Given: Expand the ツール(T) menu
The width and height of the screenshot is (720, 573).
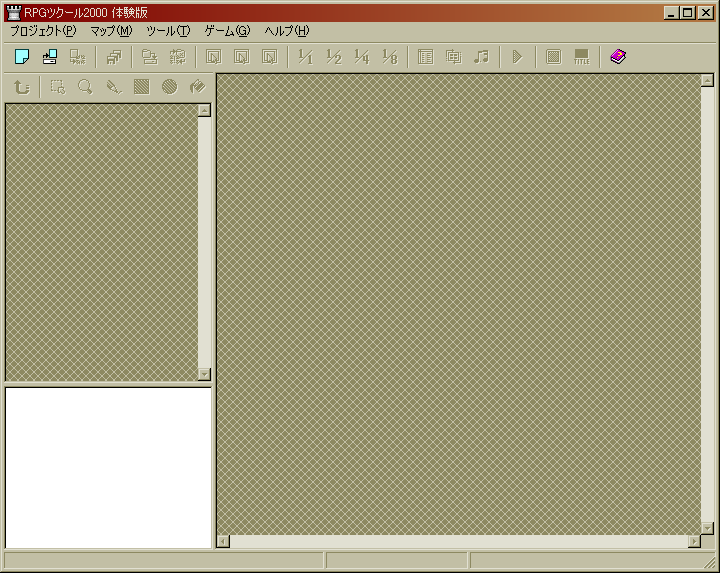Looking at the screenshot, I should (x=167, y=31).
